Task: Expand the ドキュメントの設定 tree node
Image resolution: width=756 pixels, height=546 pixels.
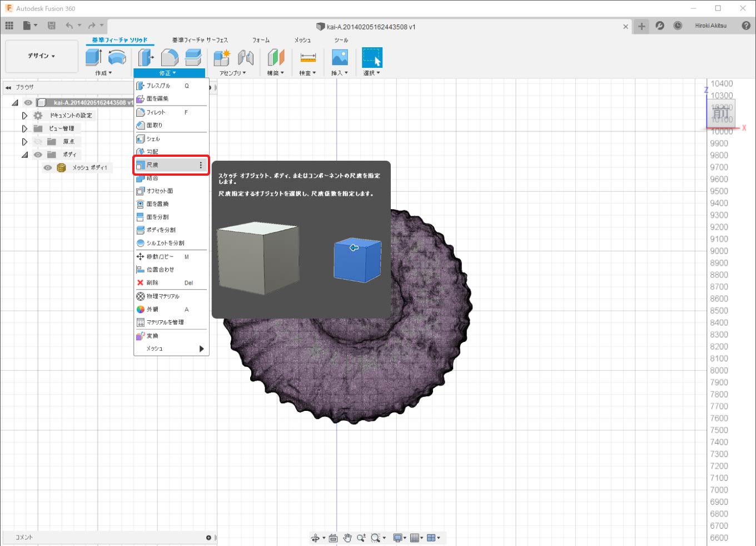Action: 24,116
